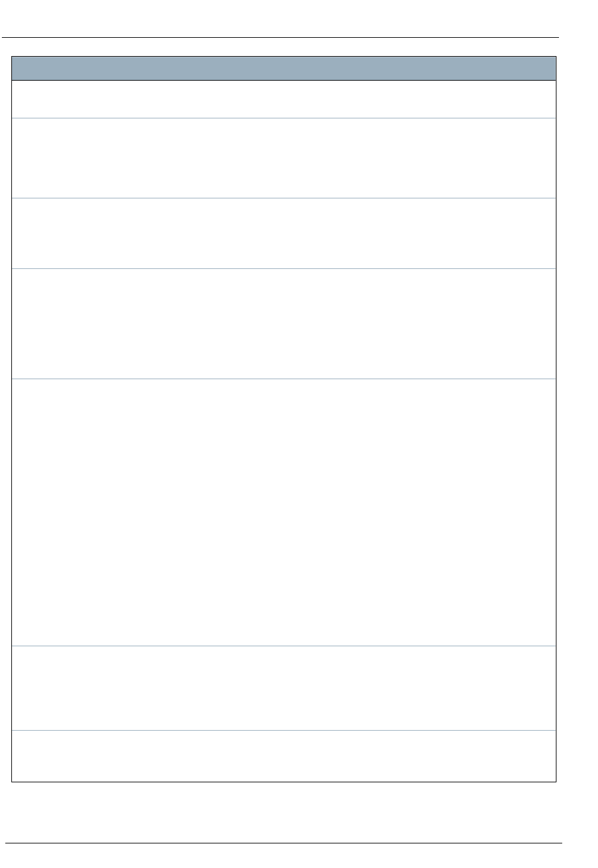Click the blank header area above the line
Image resolution: width=598 pixels, height=868 pixels.
click(281, 18)
